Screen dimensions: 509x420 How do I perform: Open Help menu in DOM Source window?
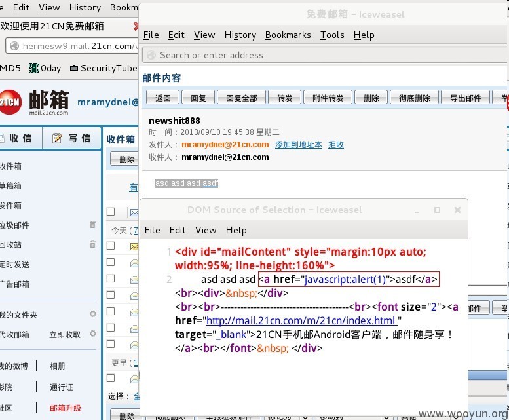236,231
